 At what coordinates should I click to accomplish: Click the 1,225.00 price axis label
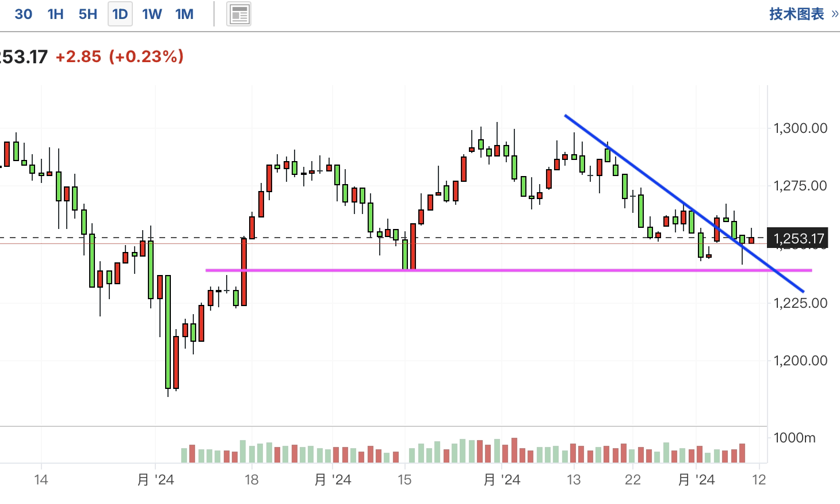click(800, 303)
